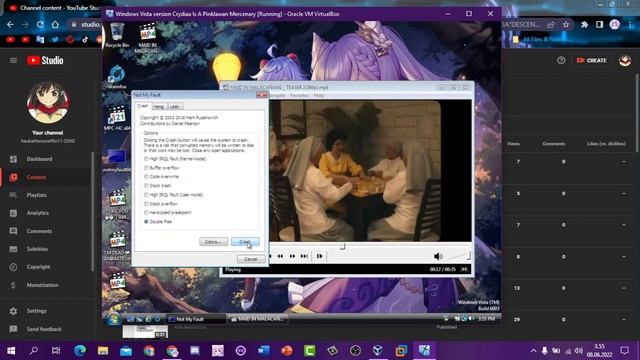Open the Recycle Bin in the VM desktop
The width and height of the screenshot is (640, 360).
click(x=117, y=35)
